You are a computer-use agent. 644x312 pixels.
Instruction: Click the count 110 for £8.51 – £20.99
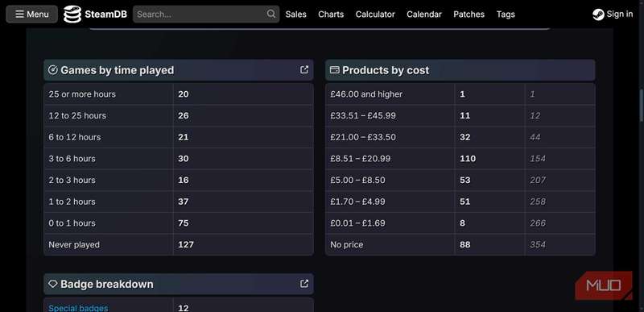click(x=468, y=159)
